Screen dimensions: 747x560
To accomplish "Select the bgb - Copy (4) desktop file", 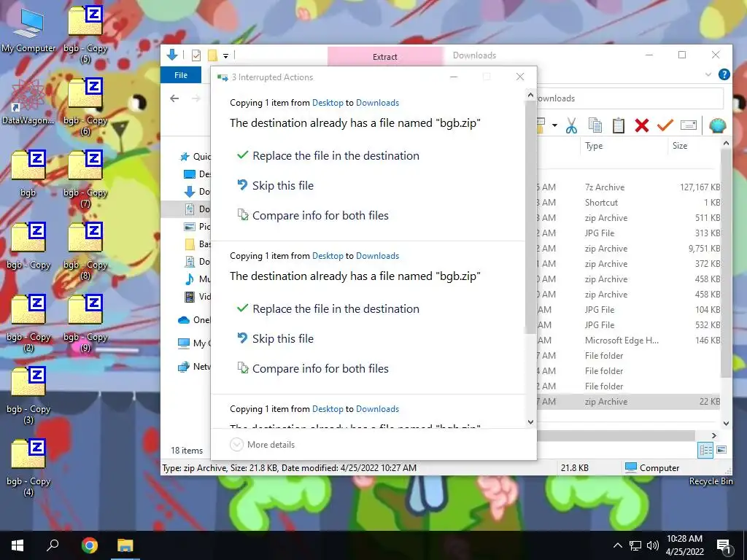I will coord(28,469).
